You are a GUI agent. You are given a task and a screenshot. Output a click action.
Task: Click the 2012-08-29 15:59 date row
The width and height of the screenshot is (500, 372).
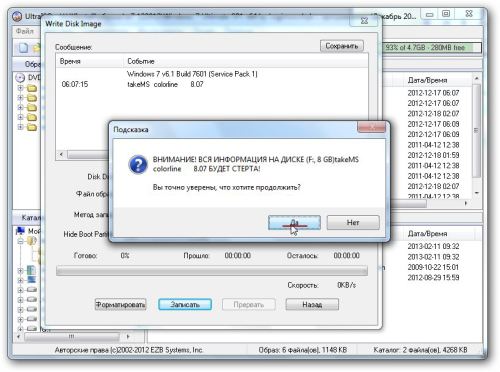(x=433, y=277)
